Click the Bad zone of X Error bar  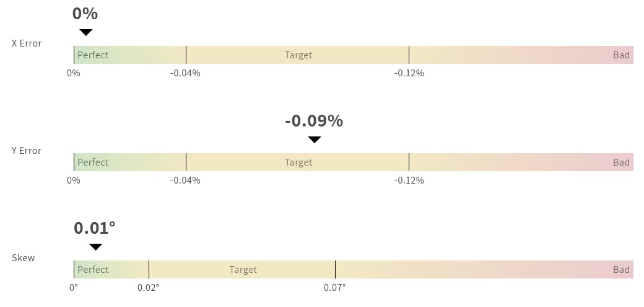[x=521, y=55]
